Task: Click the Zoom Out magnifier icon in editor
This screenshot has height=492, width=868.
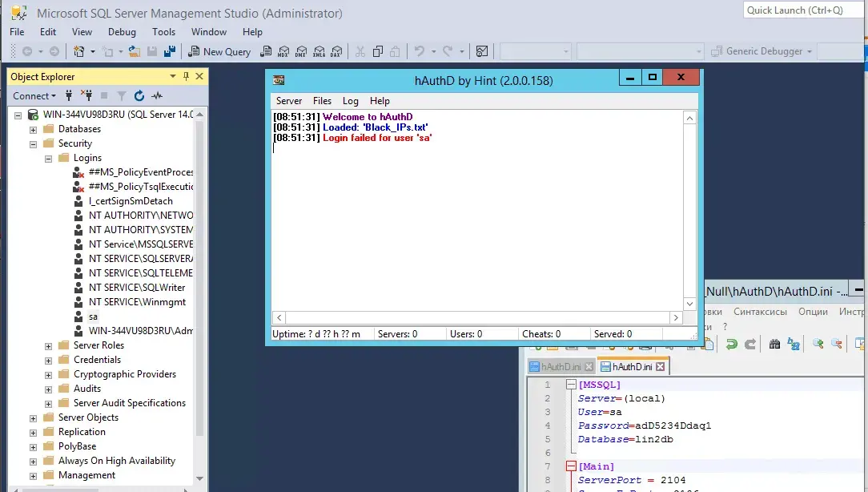Action: tap(837, 344)
